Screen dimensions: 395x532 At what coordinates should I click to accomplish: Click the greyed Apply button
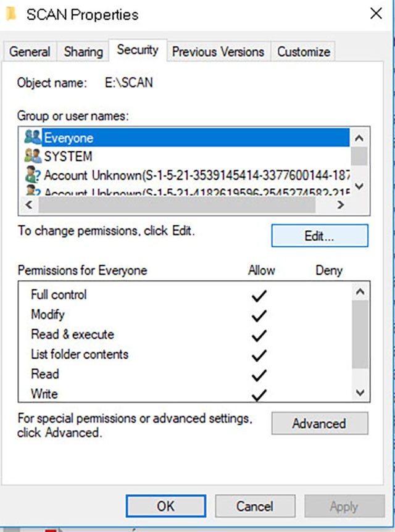click(x=344, y=506)
